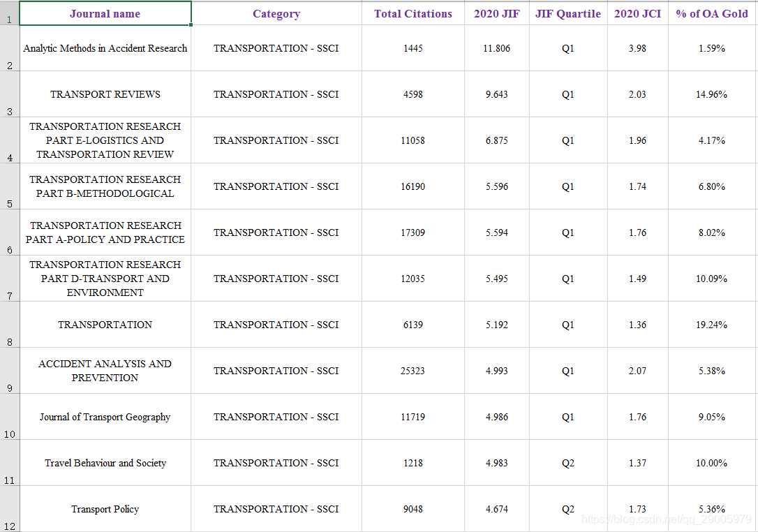
Task: Select total citations value 9048
Action: [413, 509]
